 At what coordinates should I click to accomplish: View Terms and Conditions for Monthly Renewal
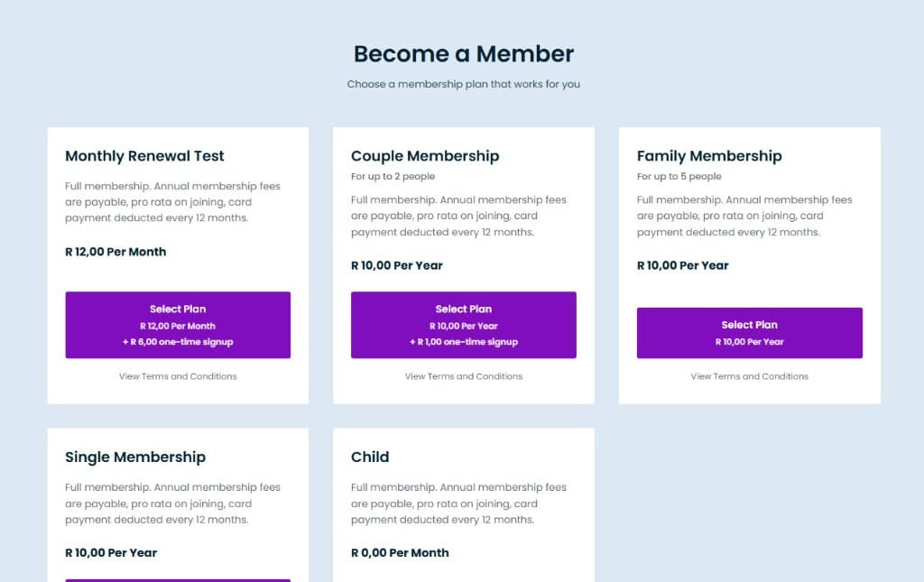178,376
